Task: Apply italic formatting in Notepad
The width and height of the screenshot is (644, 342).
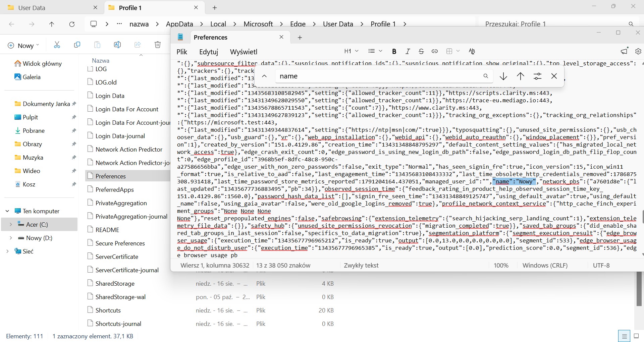Action: [408, 51]
